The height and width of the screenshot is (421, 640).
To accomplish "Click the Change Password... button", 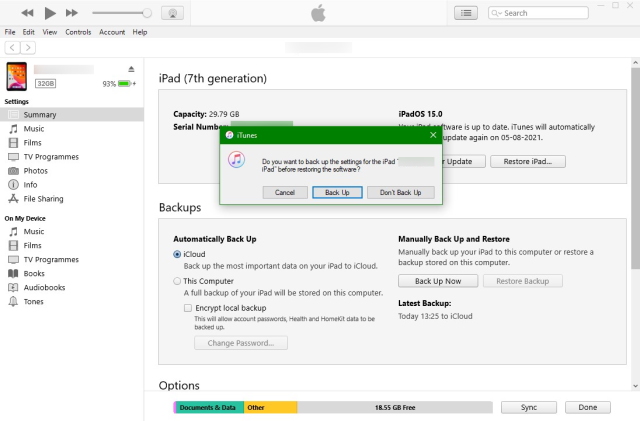I will click(241, 343).
